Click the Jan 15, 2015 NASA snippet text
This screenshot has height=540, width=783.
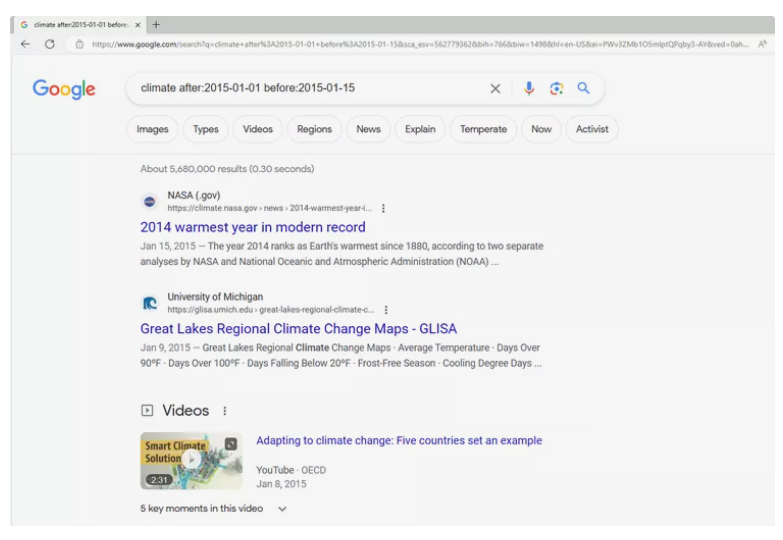coord(342,254)
